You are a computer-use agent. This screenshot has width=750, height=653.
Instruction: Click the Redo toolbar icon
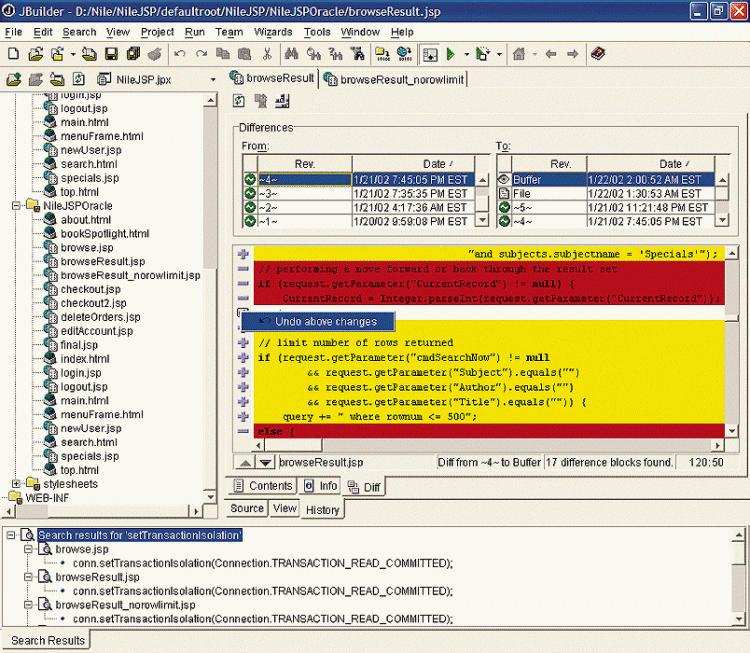click(201, 54)
